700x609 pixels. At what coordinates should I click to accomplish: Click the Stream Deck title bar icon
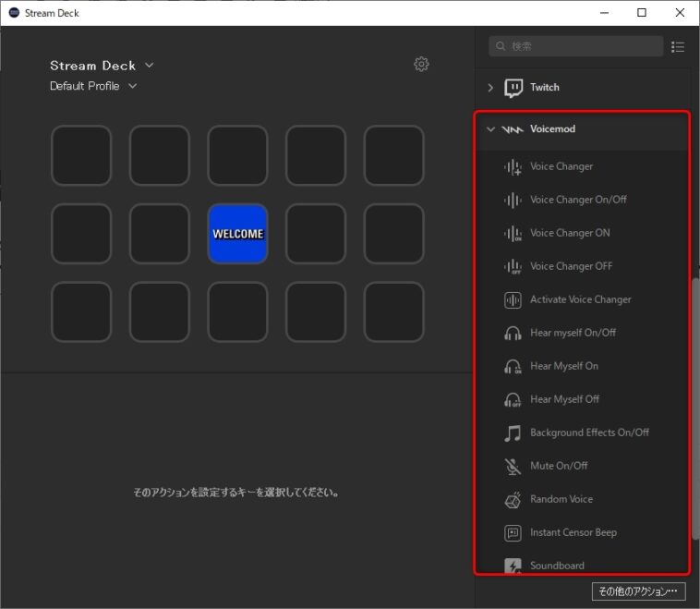tap(14, 13)
